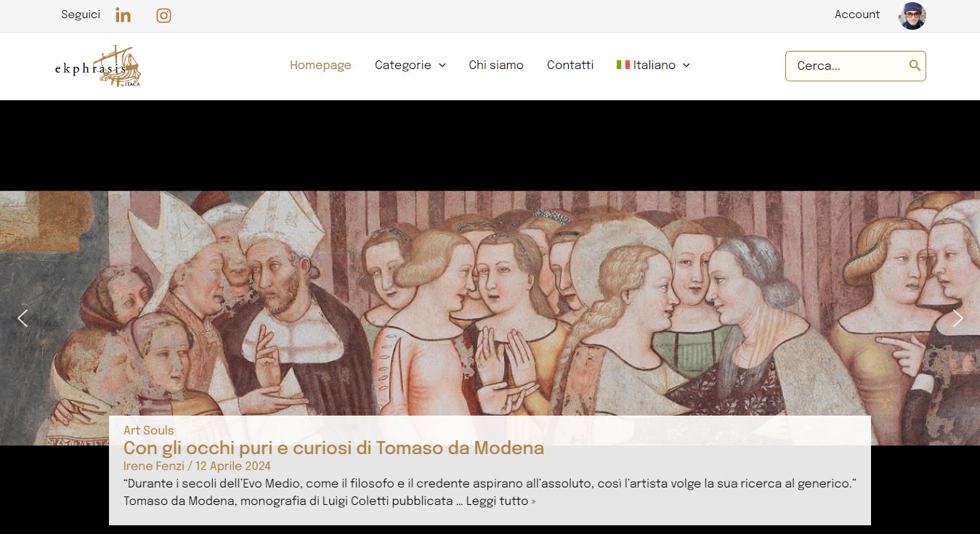Select the Homepage menu item
This screenshot has height=534, width=980.
(320, 65)
